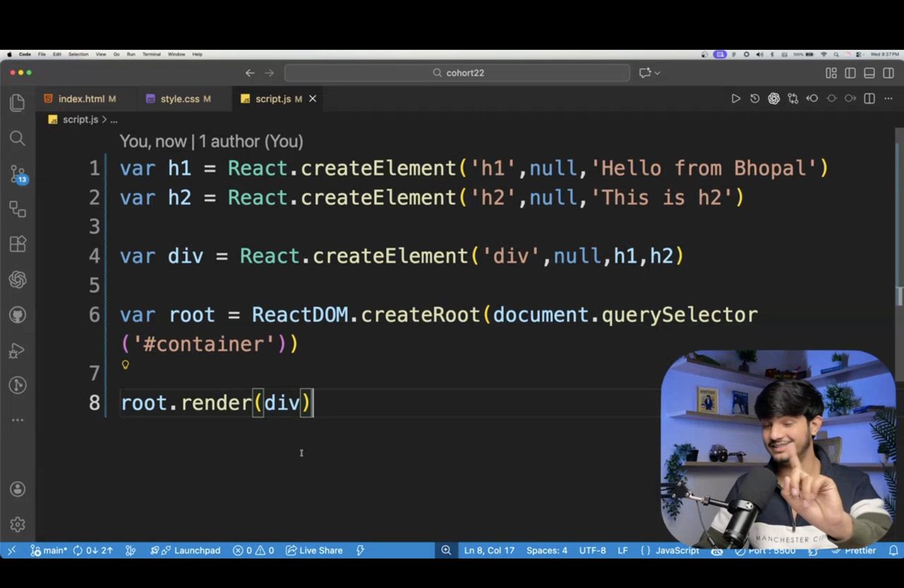This screenshot has height=588, width=904.
Task: Open the file timeline history icon
Action: (755, 99)
